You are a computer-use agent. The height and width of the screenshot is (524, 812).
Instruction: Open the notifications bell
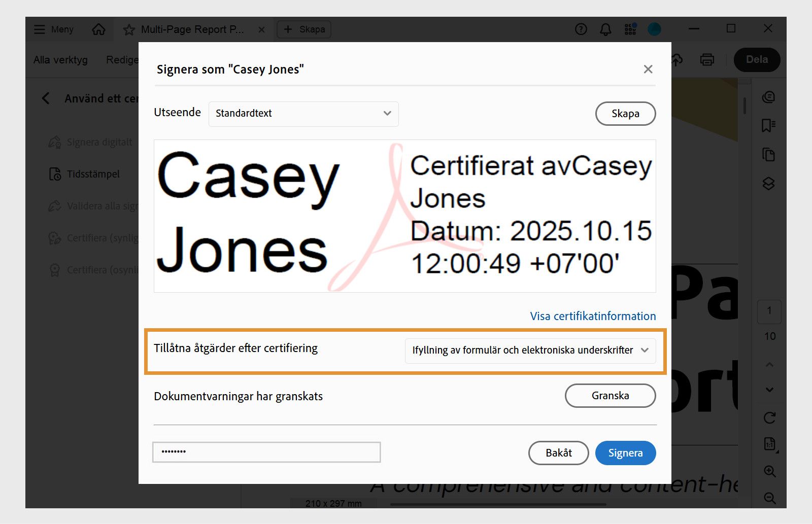pyautogui.click(x=605, y=29)
